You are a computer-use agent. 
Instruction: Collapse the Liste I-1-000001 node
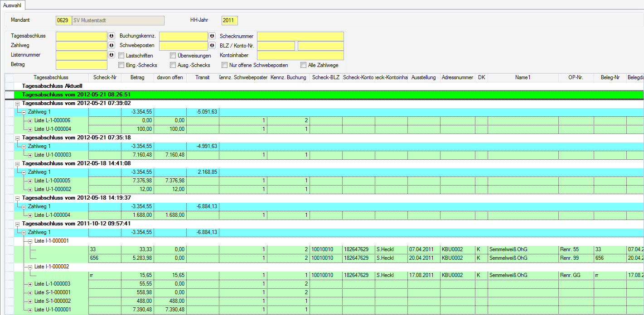tap(30, 241)
